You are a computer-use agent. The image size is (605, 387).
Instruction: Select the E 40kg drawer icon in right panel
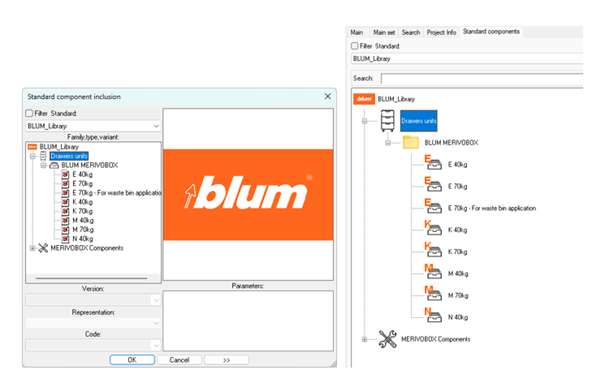433,163
